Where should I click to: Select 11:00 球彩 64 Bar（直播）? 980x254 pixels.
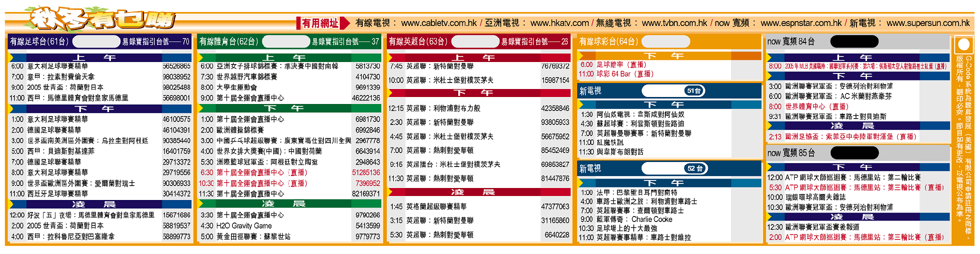pos(616,74)
